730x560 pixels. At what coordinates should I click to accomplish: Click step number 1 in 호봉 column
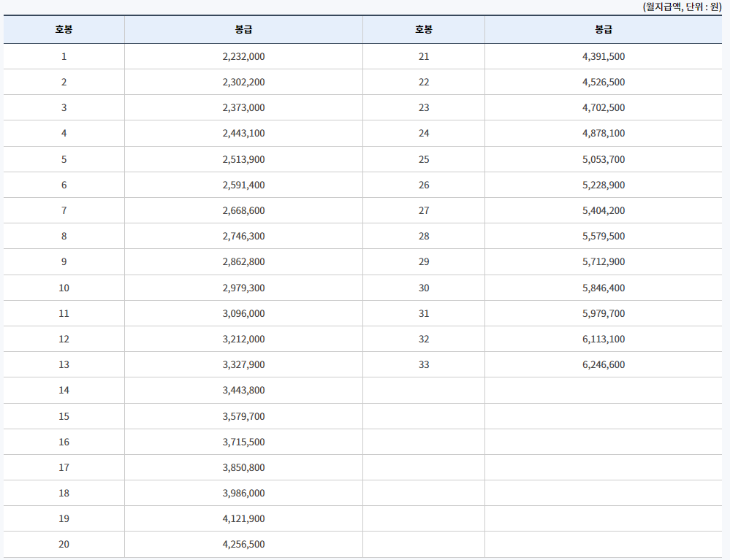pyautogui.click(x=64, y=57)
